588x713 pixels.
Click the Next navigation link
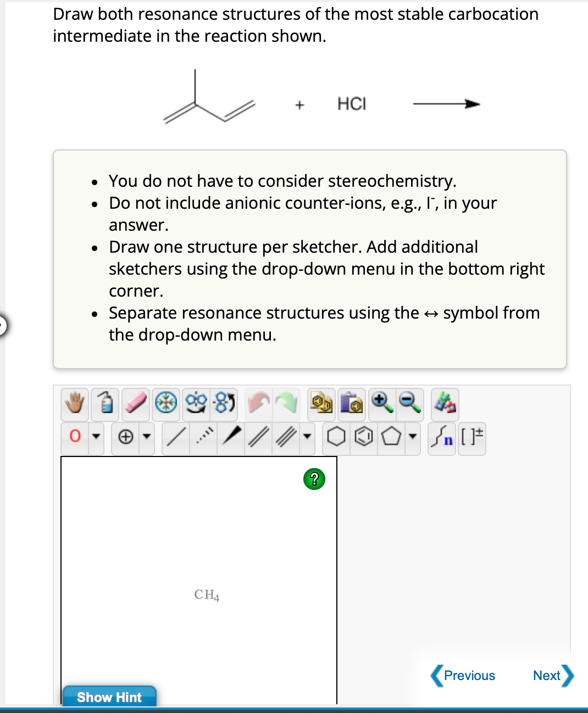(547, 676)
